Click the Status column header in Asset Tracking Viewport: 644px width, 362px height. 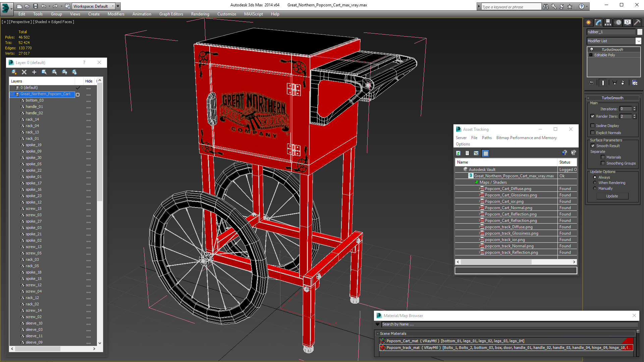[x=567, y=162]
